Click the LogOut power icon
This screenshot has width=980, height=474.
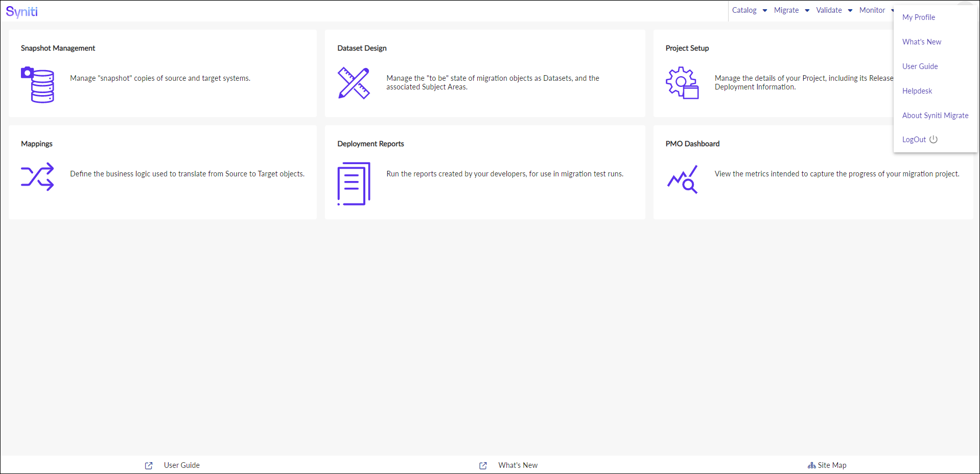tap(934, 139)
